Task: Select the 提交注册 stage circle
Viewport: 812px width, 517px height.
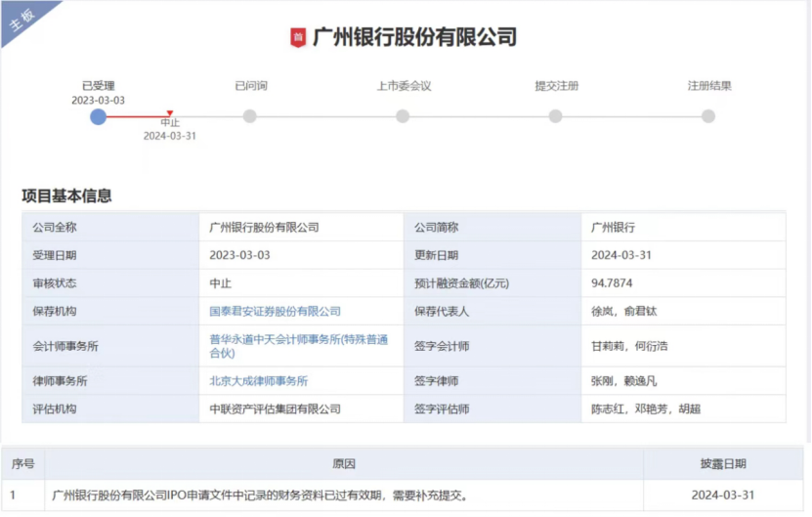Action: point(555,116)
